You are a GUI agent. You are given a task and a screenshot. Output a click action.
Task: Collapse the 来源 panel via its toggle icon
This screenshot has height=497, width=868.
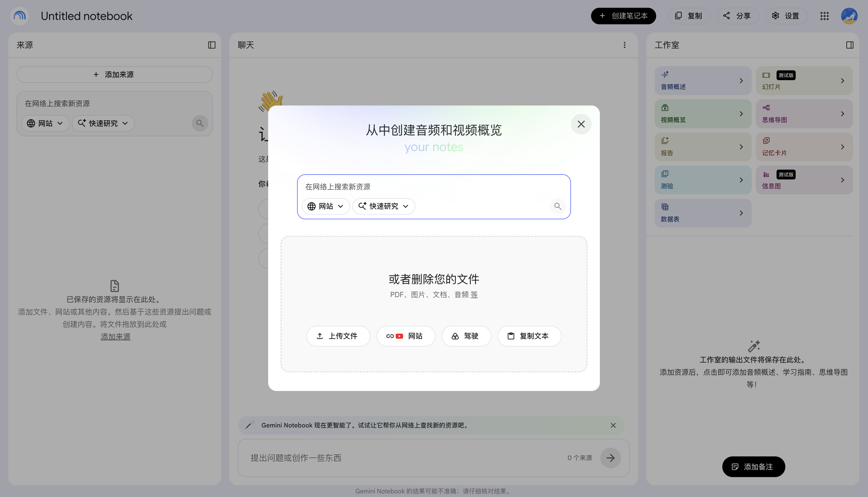212,45
